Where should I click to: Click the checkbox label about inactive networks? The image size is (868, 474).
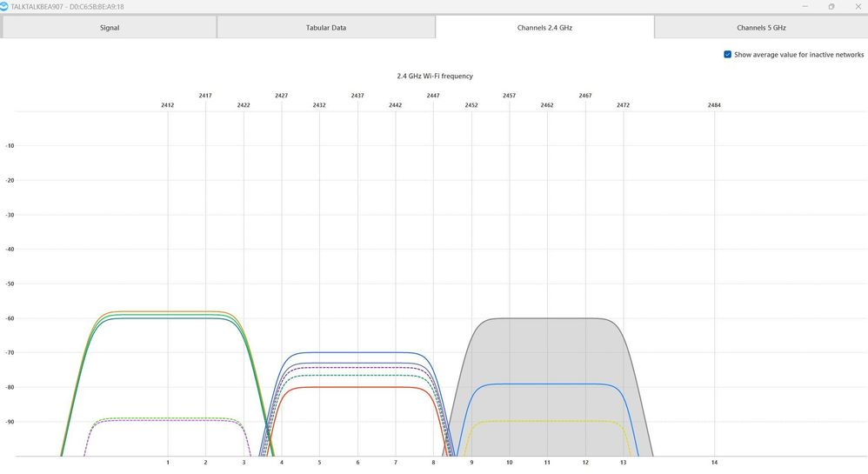(798, 55)
